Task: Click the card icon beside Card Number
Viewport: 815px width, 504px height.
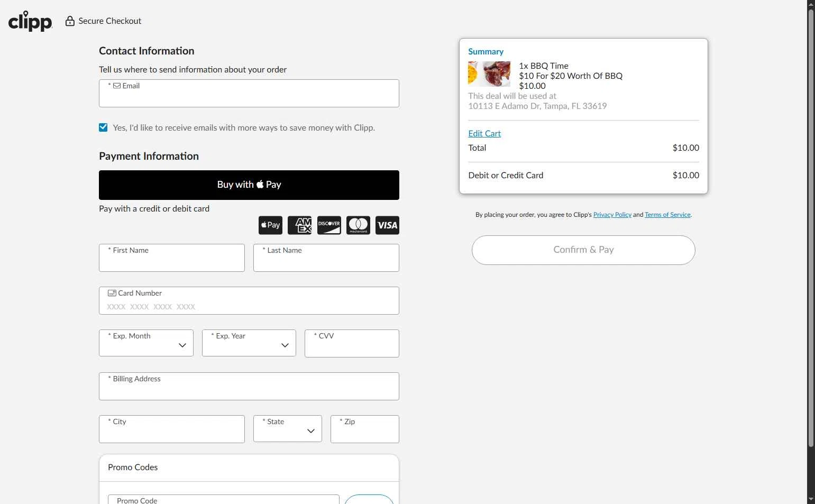Action: pyautogui.click(x=112, y=293)
